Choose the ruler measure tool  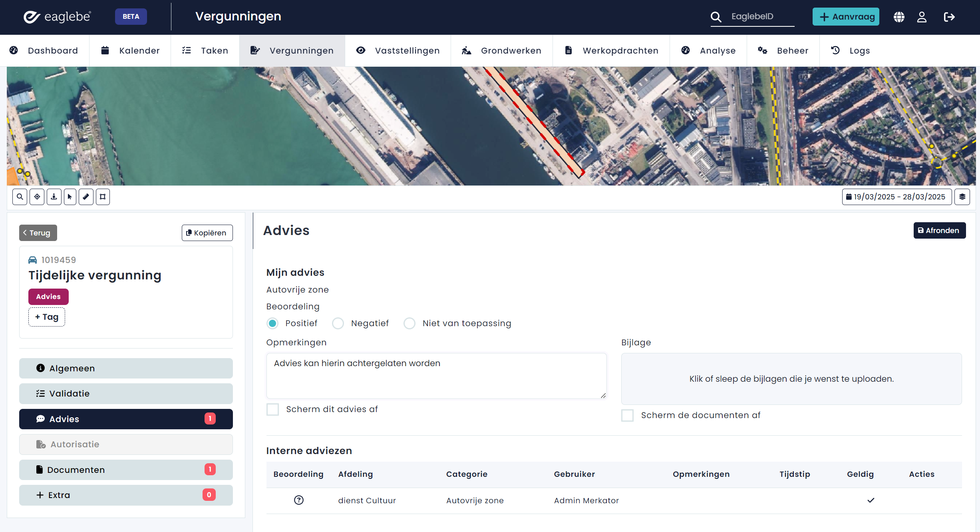point(86,197)
